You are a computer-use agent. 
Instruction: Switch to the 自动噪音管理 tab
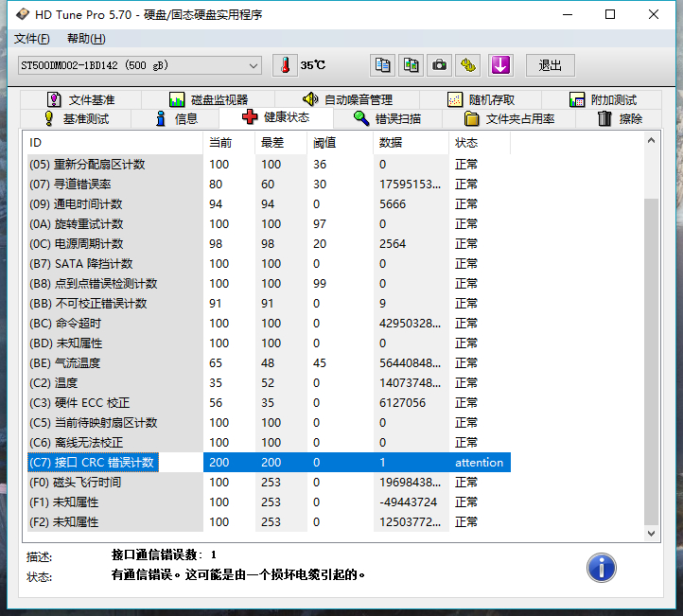click(x=347, y=99)
